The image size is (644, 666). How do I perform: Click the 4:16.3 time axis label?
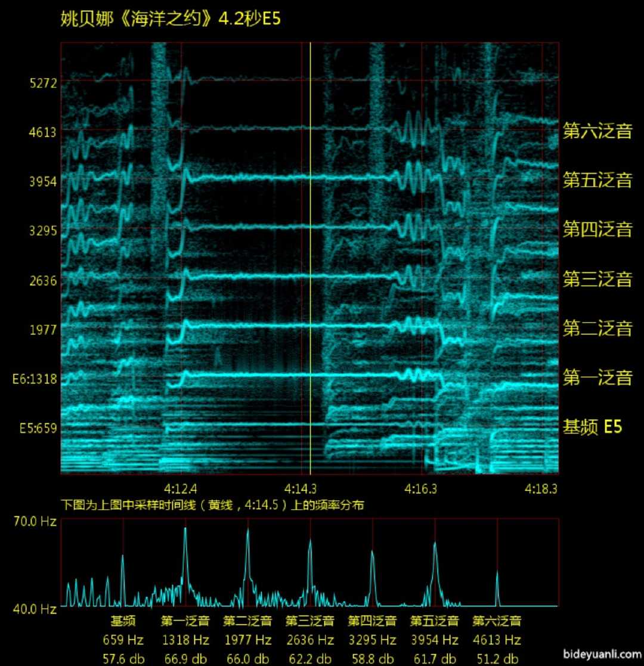420,489
